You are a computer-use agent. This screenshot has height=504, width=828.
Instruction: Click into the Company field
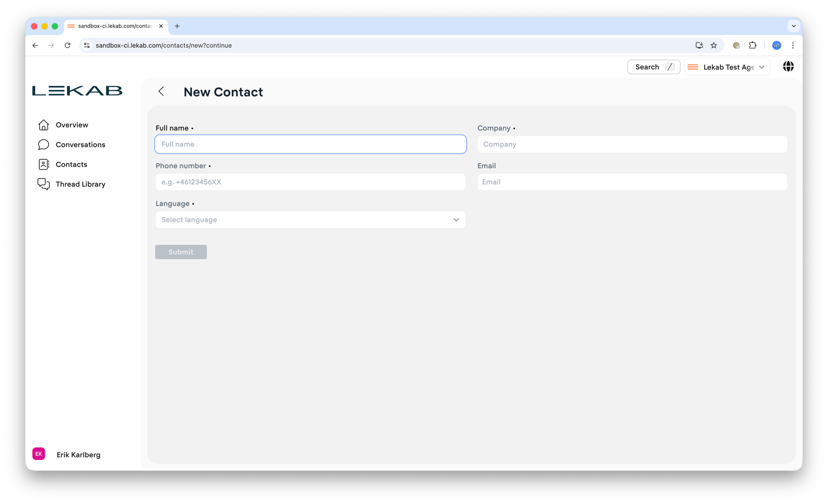click(x=632, y=144)
